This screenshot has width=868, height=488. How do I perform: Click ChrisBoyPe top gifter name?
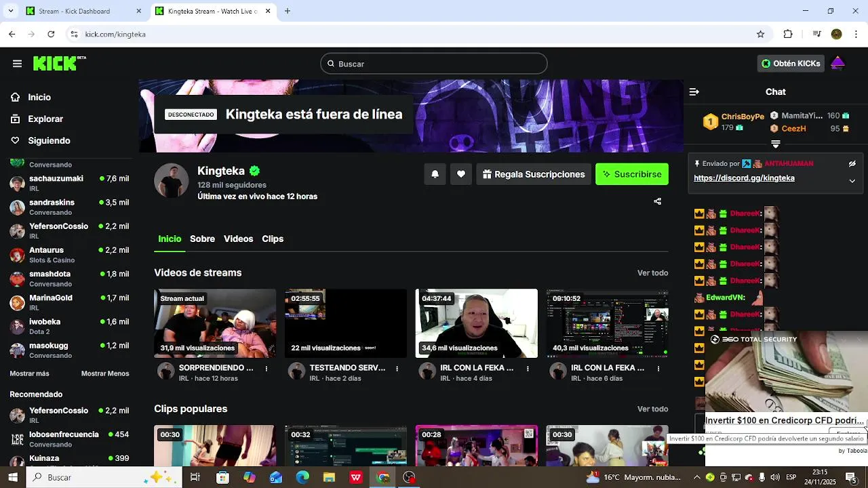(743, 117)
